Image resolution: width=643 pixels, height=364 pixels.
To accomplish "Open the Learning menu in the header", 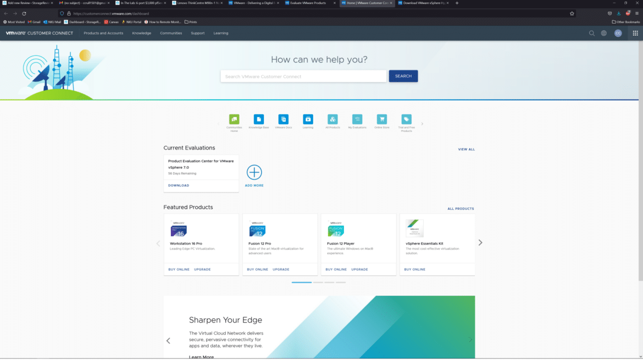I will [220, 33].
